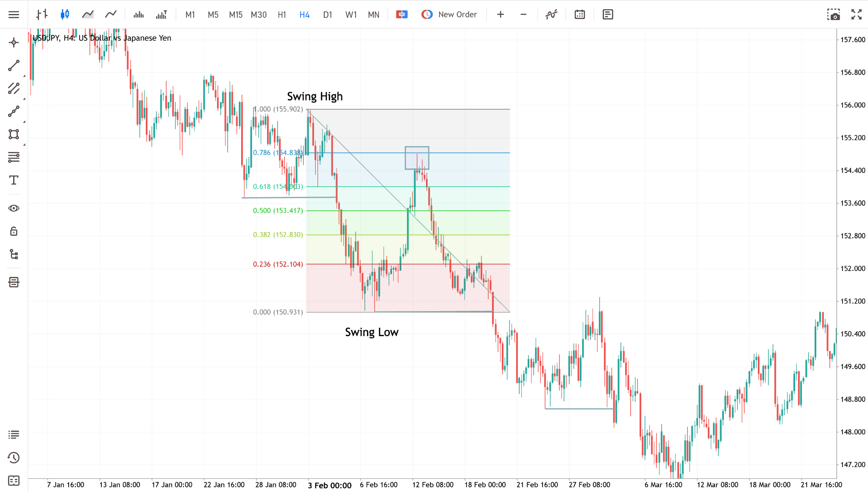868x492 pixels.
Task: Click the 0.382 (152.830) Fibonacci label
Action: coord(278,235)
